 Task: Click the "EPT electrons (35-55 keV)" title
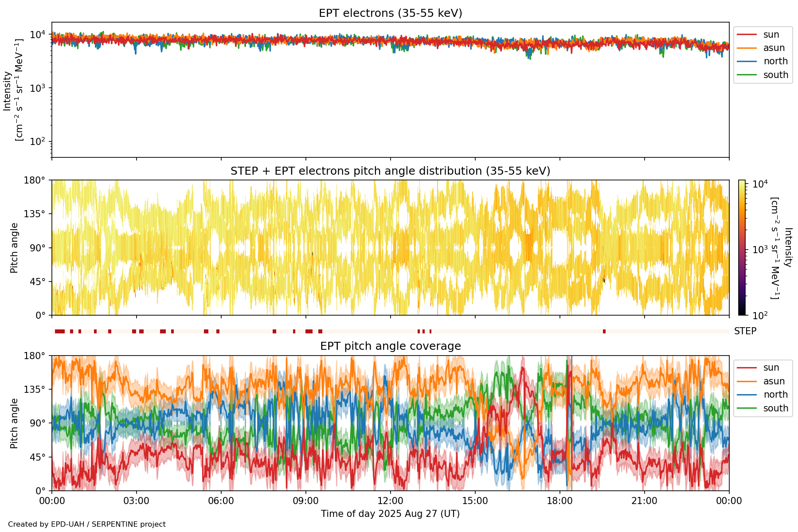point(390,13)
